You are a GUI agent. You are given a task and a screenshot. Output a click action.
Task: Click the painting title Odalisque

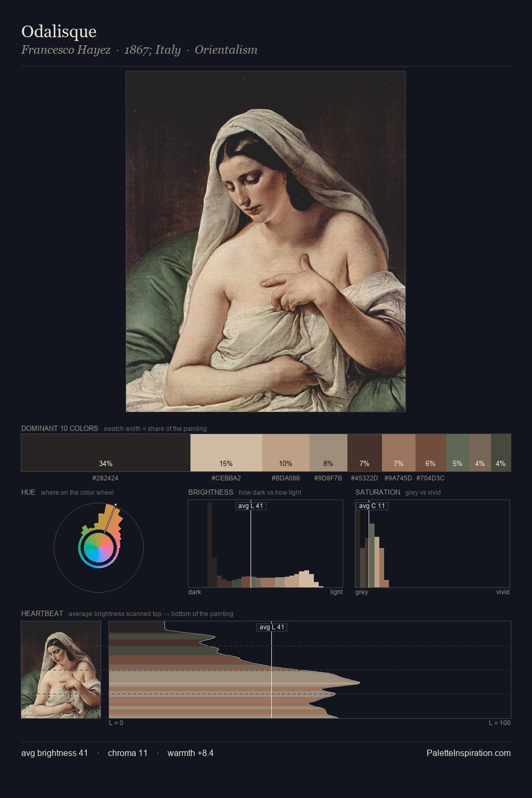tap(59, 31)
